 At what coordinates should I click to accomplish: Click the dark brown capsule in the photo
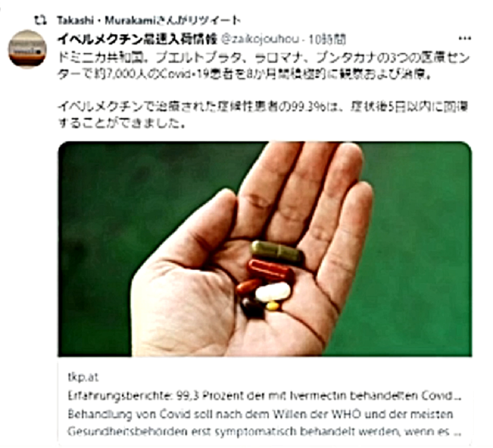(x=252, y=308)
